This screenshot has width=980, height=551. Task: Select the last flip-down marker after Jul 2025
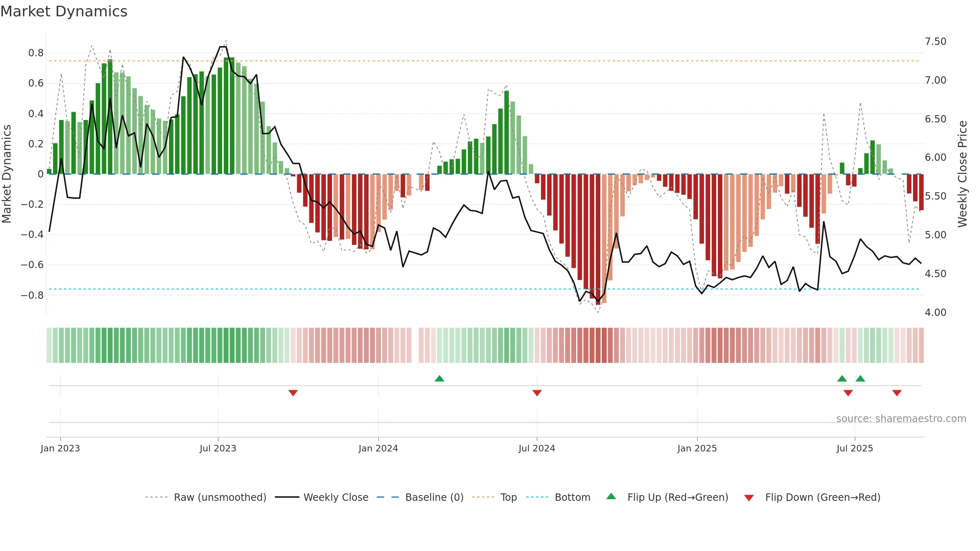pos(897,393)
